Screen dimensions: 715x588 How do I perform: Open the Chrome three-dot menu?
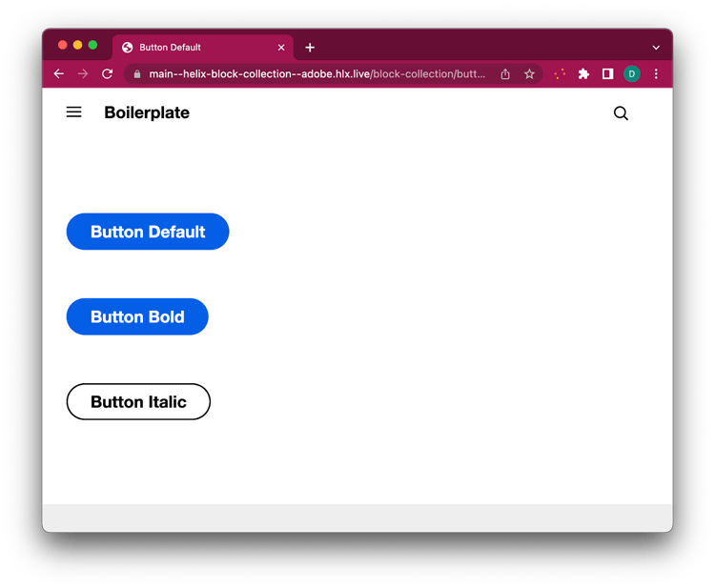coord(656,73)
